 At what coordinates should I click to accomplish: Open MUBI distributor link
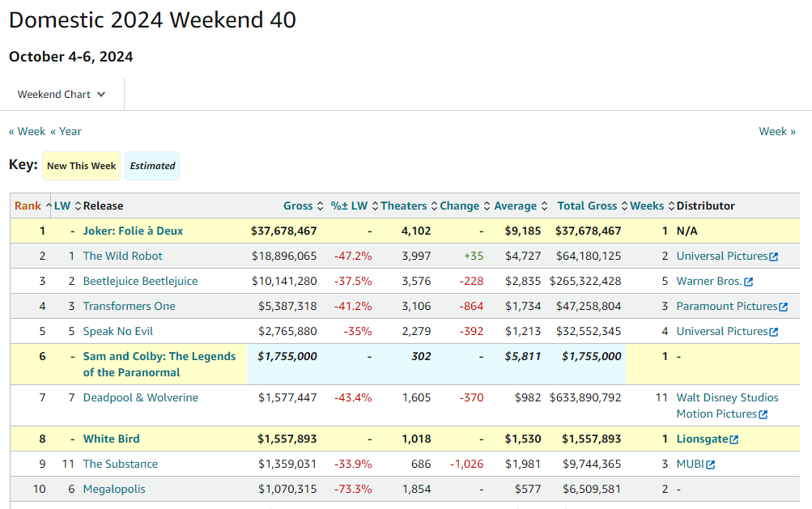point(691,464)
